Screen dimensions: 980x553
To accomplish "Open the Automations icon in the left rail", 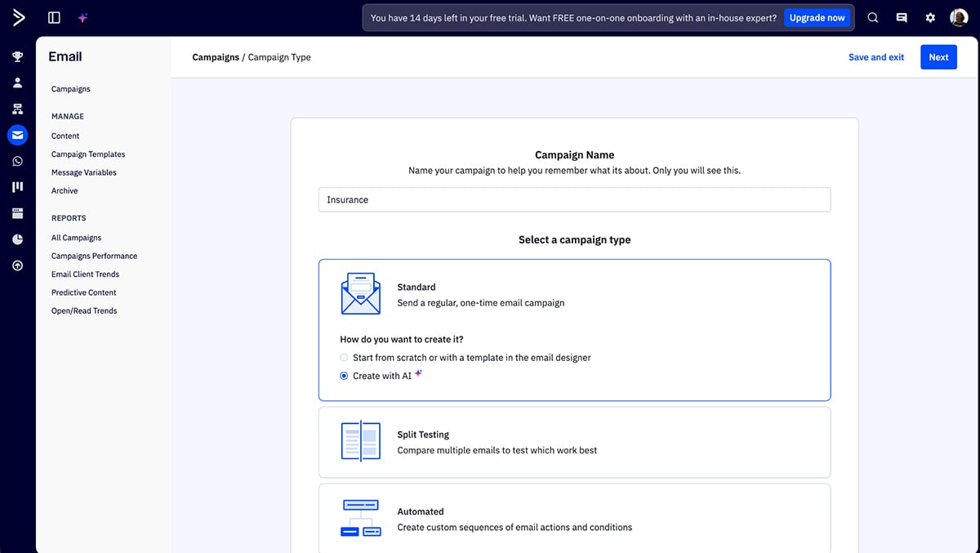I will [x=17, y=109].
